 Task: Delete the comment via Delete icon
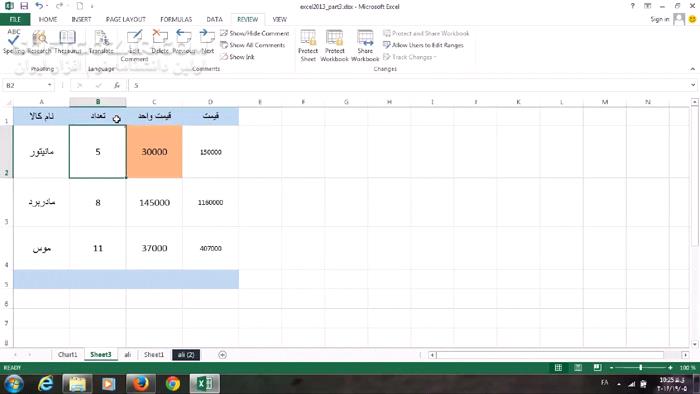tap(160, 41)
